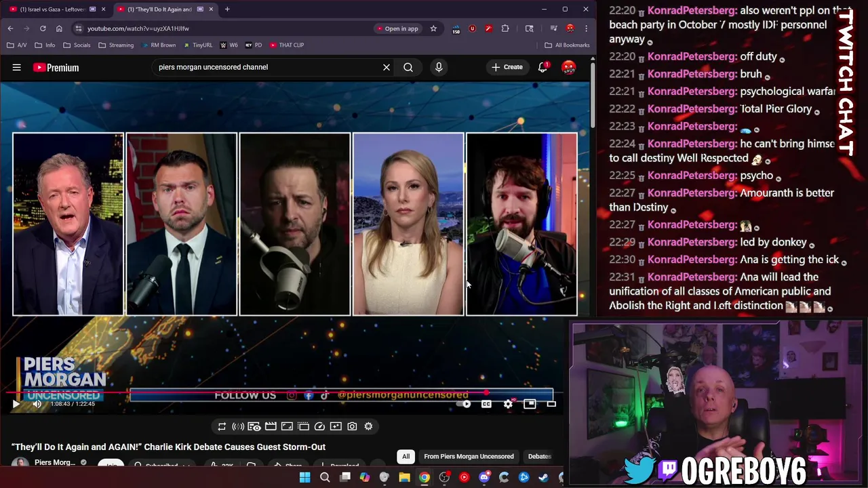Select the All filter chip
Screen dimensions: 868x488
(x=406, y=456)
